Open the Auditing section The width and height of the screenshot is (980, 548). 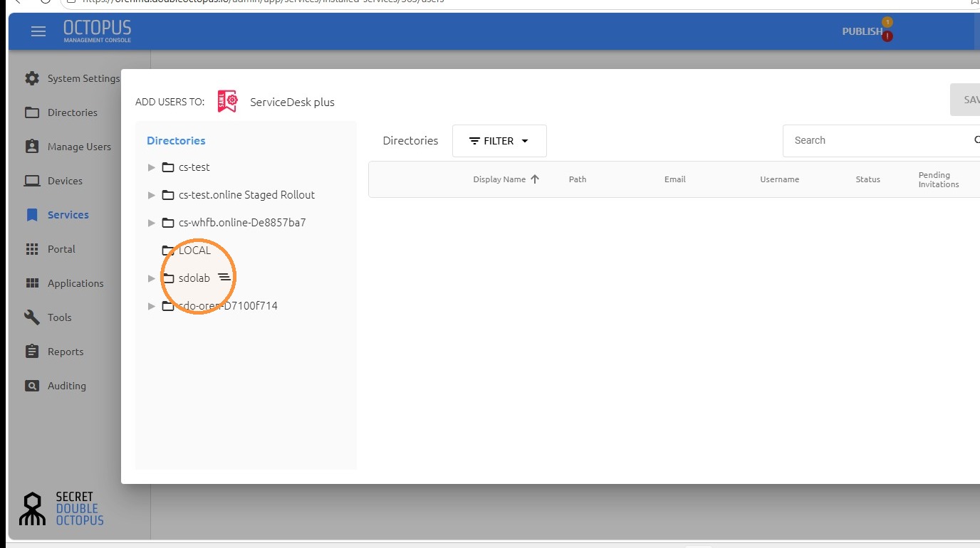(x=66, y=386)
